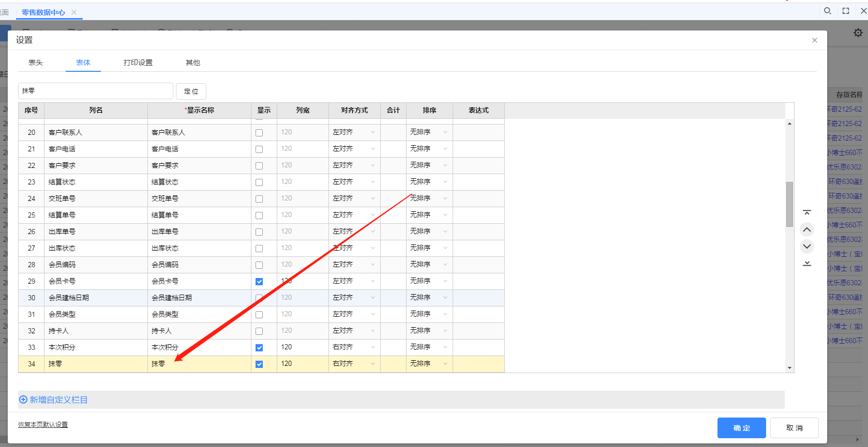Click the 表达式 column header
868x447 pixels.
click(x=478, y=110)
